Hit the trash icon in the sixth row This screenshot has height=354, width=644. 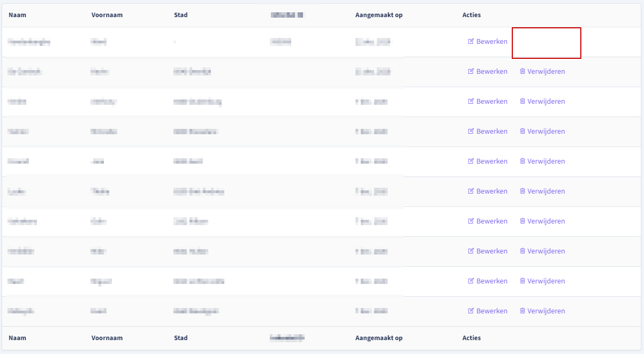[x=522, y=191]
